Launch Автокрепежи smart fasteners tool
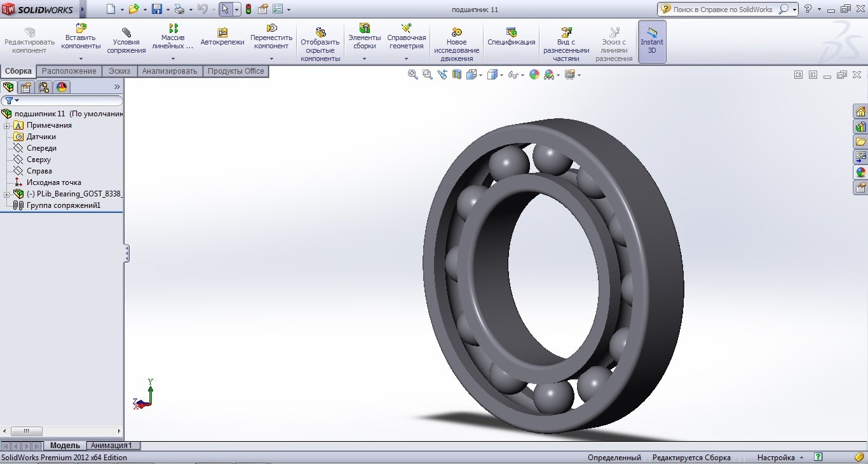 point(222,37)
